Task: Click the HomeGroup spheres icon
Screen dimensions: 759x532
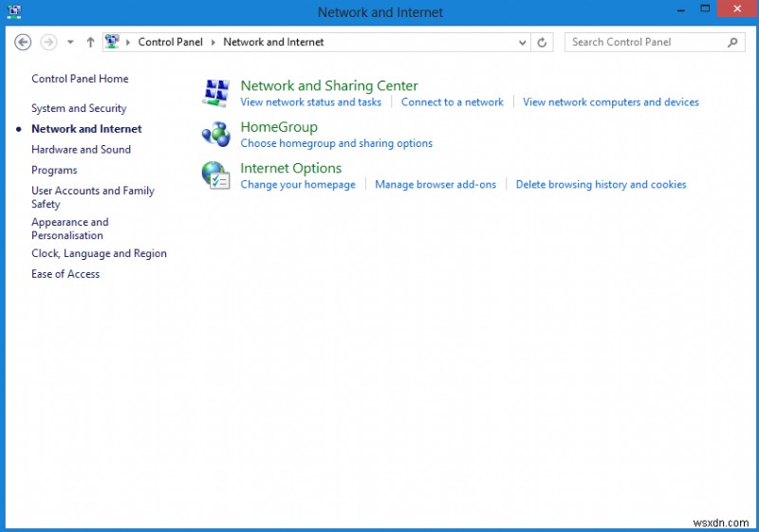Action: pos(216,134)
